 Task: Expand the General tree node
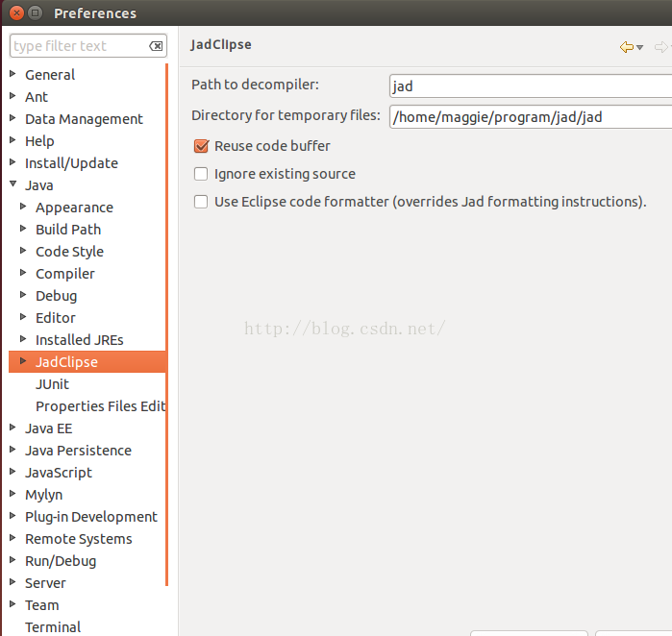(x=12, y=74)
